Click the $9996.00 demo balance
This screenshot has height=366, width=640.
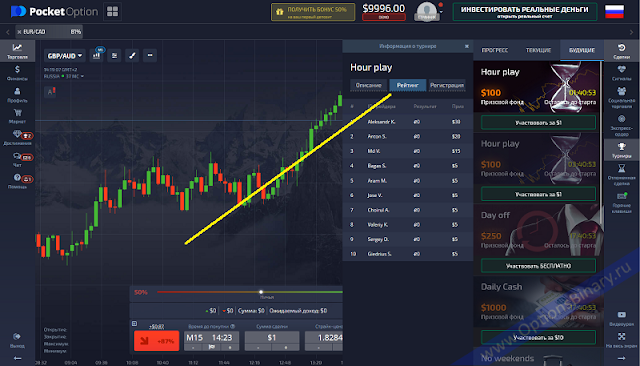click(384, 11)
